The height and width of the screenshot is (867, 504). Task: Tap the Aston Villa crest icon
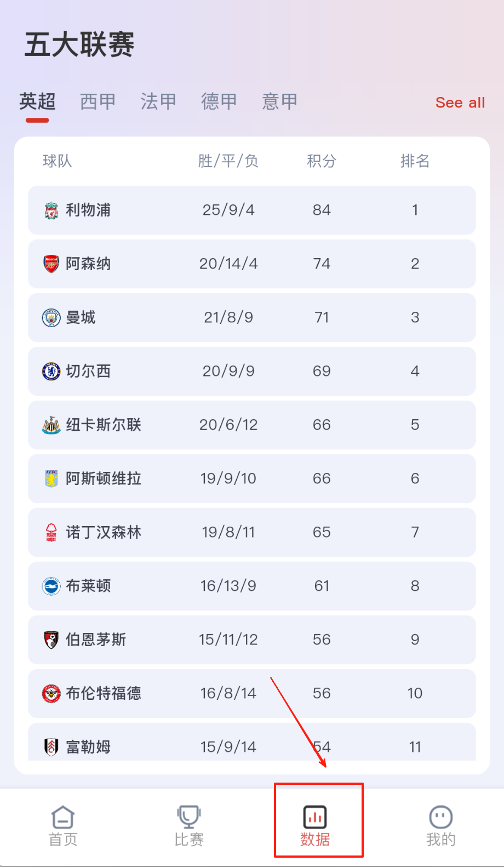(51, 479)
